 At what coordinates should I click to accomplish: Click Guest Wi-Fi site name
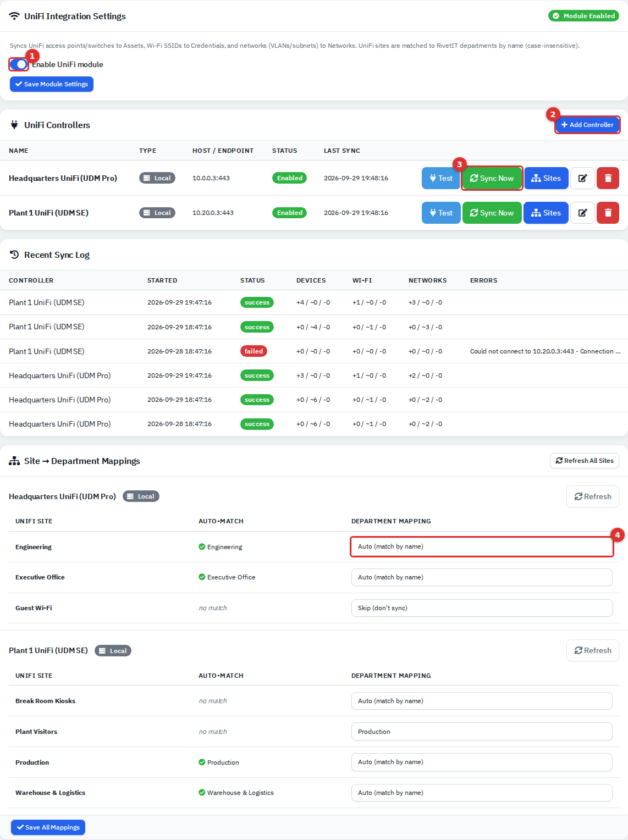[x=34, y=608]
